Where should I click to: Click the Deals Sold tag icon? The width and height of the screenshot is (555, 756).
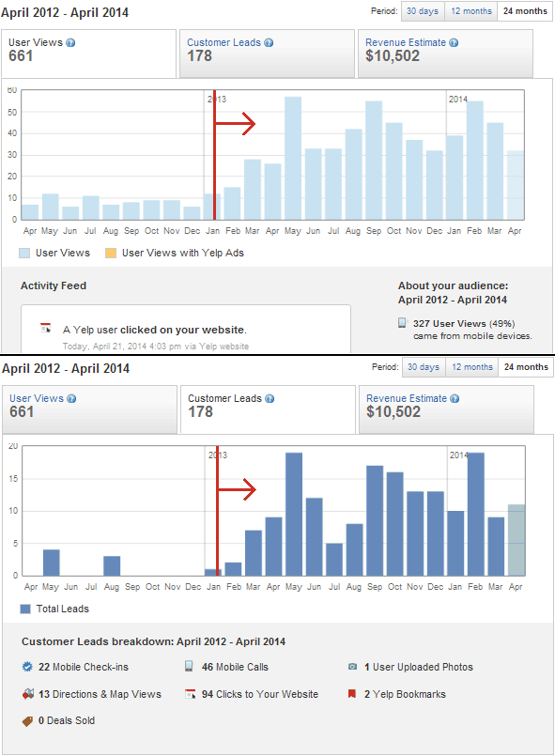[27, 721]
